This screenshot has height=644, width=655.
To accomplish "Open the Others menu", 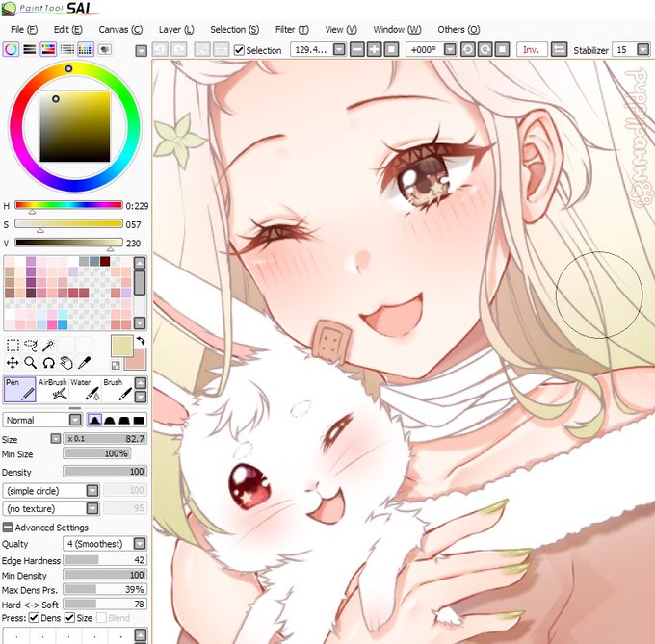I will click(x=458, y=29).
